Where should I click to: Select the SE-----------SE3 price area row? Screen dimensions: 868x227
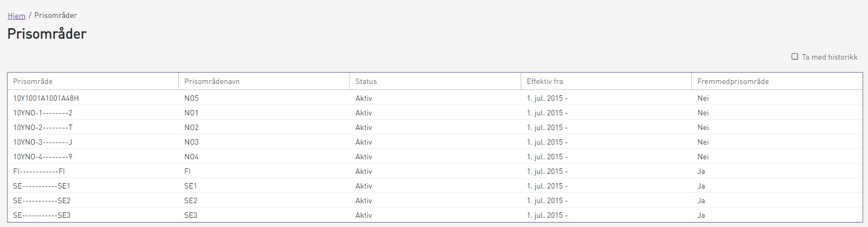pyautogui.click(x=435, y=215)
